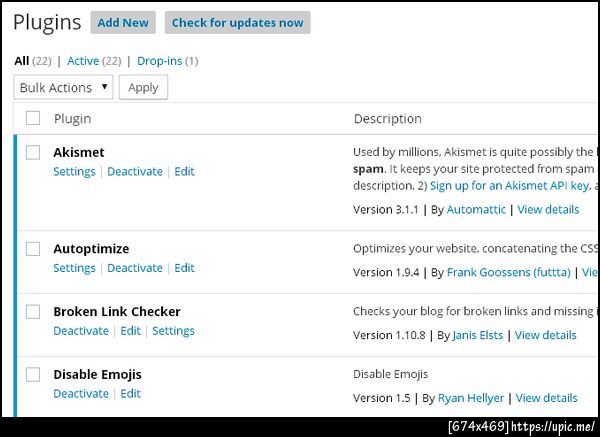The image size is (600, 437).
Task: Edit the Akismet plugin
Action: 184,171
